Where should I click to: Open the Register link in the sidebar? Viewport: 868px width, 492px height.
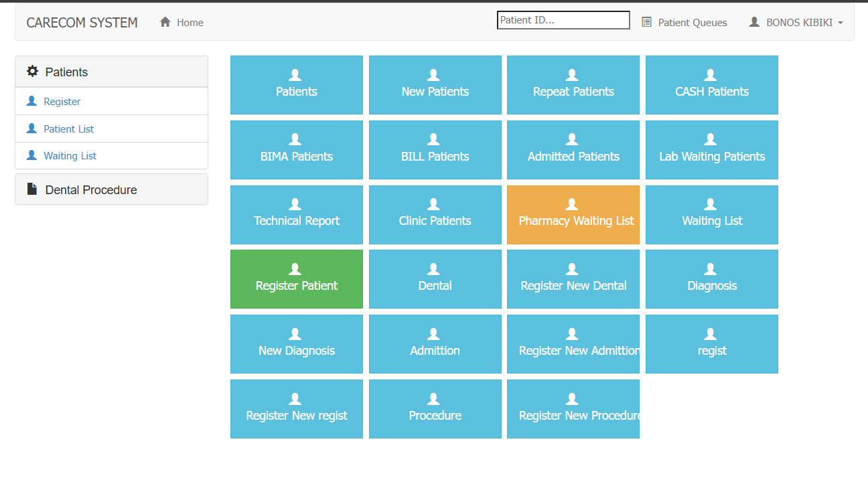tap(62, 100)
